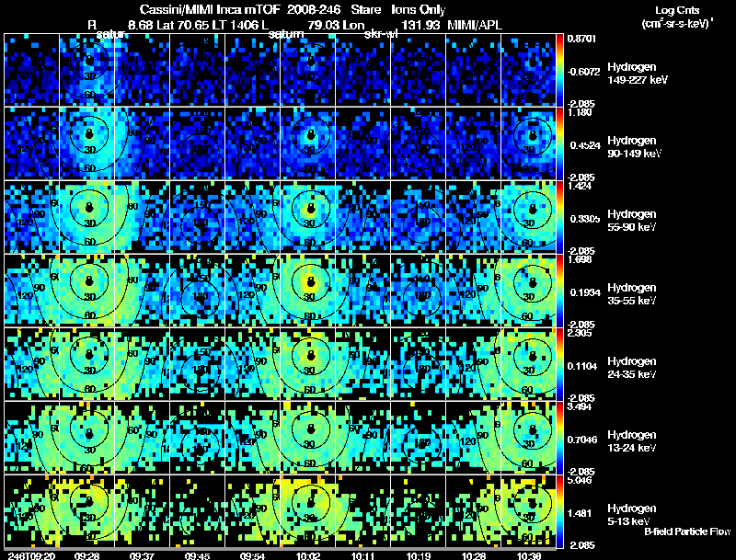
Task: Open the 09:28 image panel in 149-227 keV row
Action: pyautogui.click(x=86, y=70)
